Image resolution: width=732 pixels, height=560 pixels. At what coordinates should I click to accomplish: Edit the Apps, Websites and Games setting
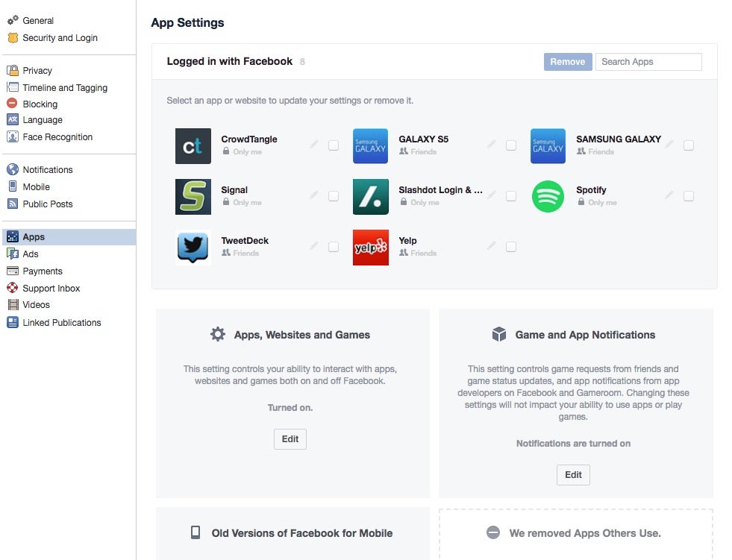[x=290, y=439]
